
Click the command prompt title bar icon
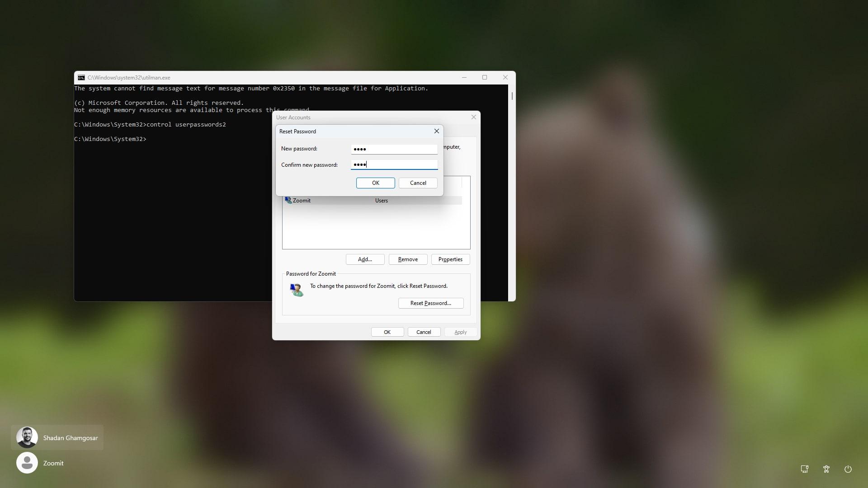(x=81, y=78)
